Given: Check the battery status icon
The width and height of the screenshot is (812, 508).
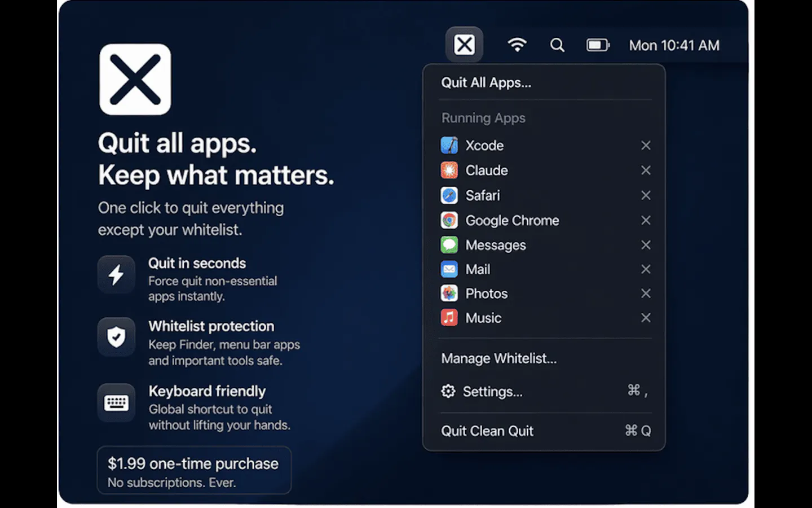Looking at the screenshot, I should (598, 45).
